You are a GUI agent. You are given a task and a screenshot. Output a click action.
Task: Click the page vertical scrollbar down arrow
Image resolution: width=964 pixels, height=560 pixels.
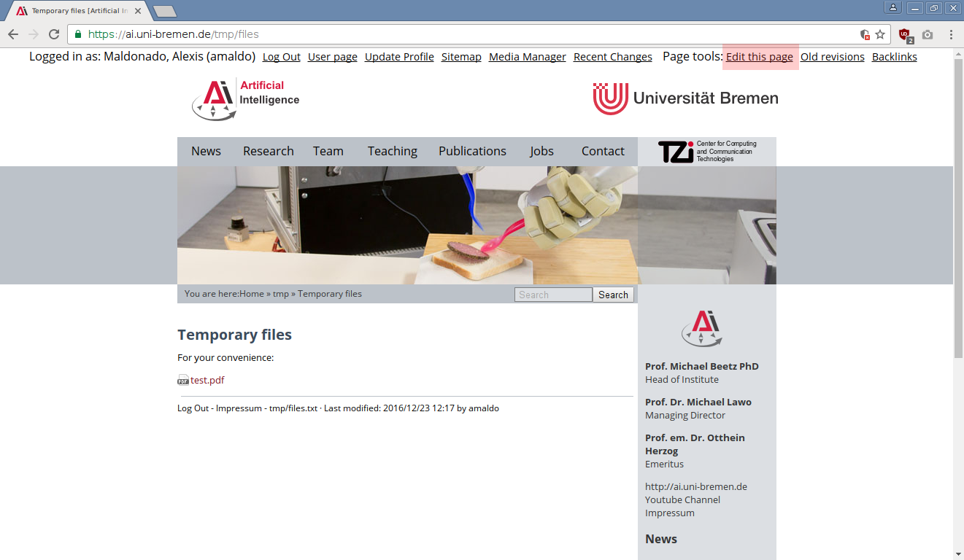click(x=958, y=554)
